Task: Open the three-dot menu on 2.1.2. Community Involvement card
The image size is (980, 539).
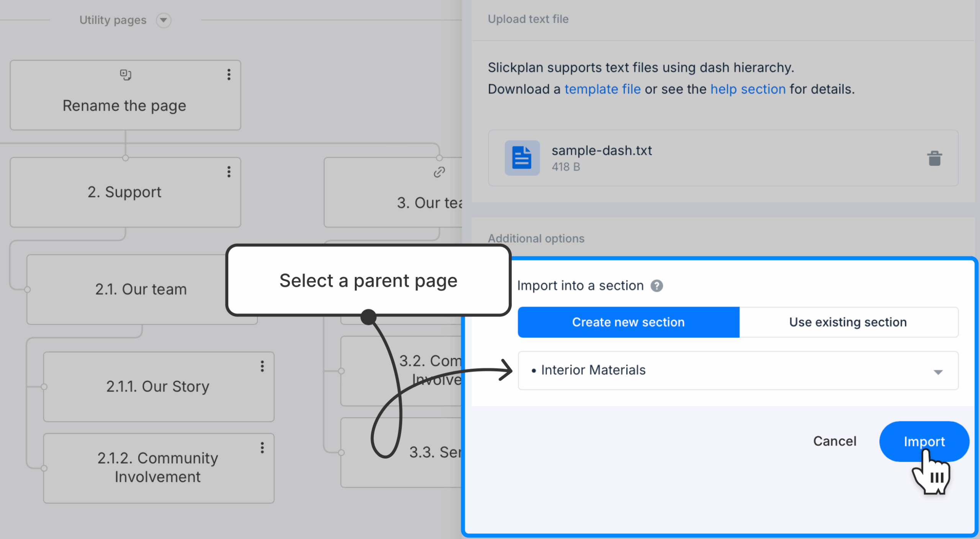Action: point(262,447)
